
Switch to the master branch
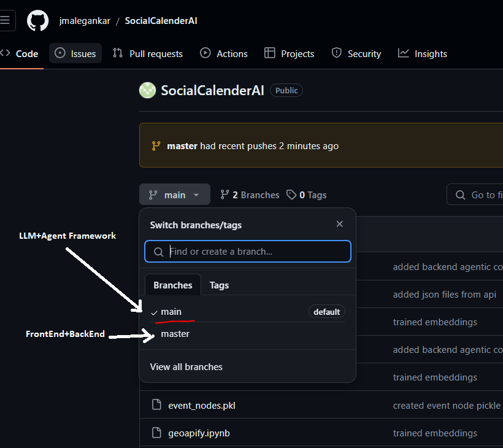pyautogui.click(x=248, y=334)
